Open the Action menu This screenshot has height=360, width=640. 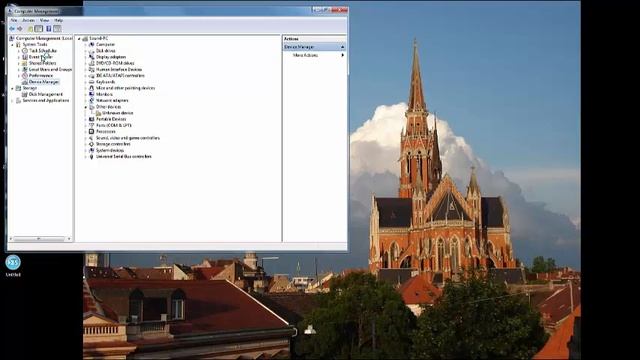coord(28,20)
